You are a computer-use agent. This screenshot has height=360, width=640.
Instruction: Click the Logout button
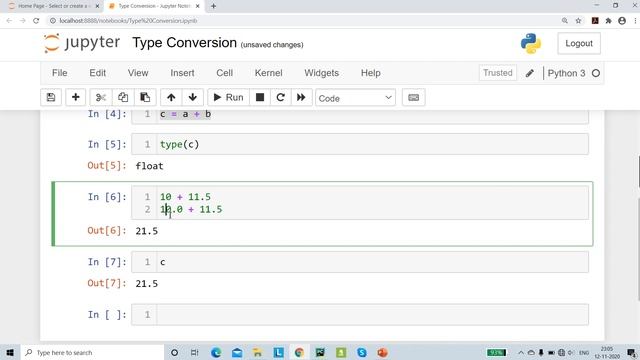pyautogui.click(x=579, y=43)
